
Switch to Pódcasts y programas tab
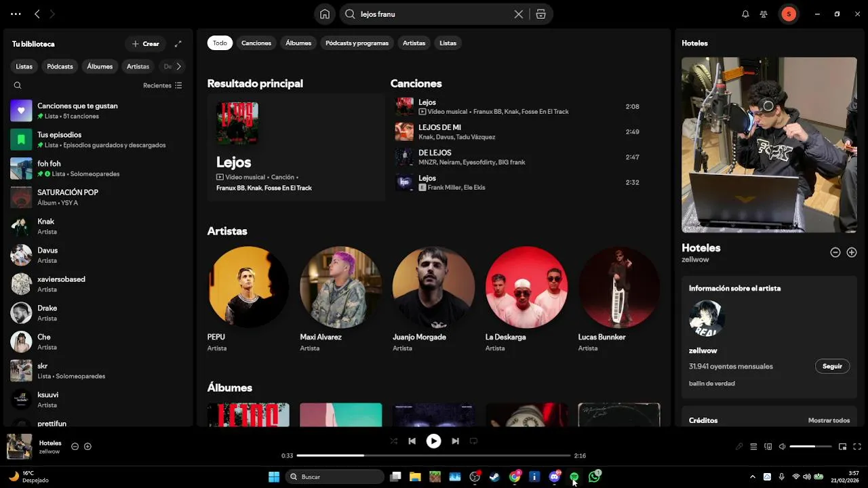point(357,43)
